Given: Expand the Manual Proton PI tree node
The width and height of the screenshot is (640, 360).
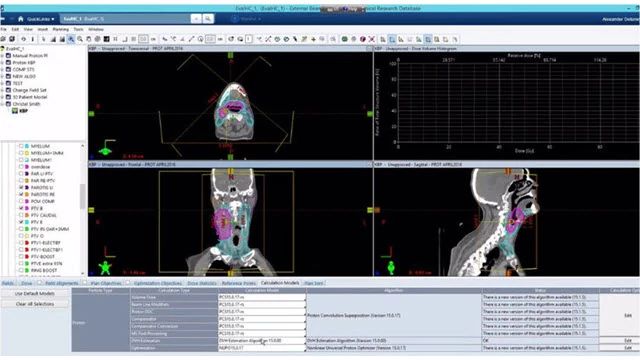Looking at the screenshot, I should [x=2, y=56].
